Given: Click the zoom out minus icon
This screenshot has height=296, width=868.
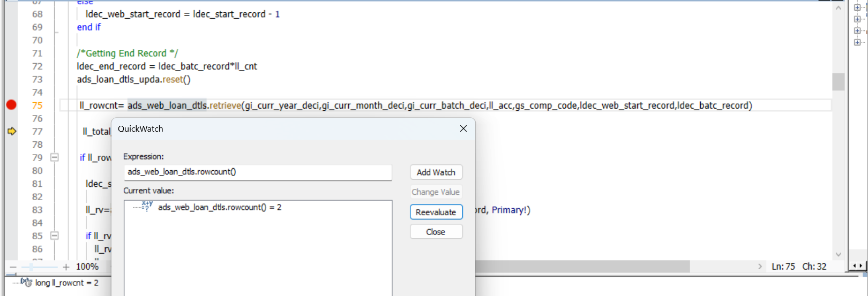Looking at the screenshot, I should (13, 267).
